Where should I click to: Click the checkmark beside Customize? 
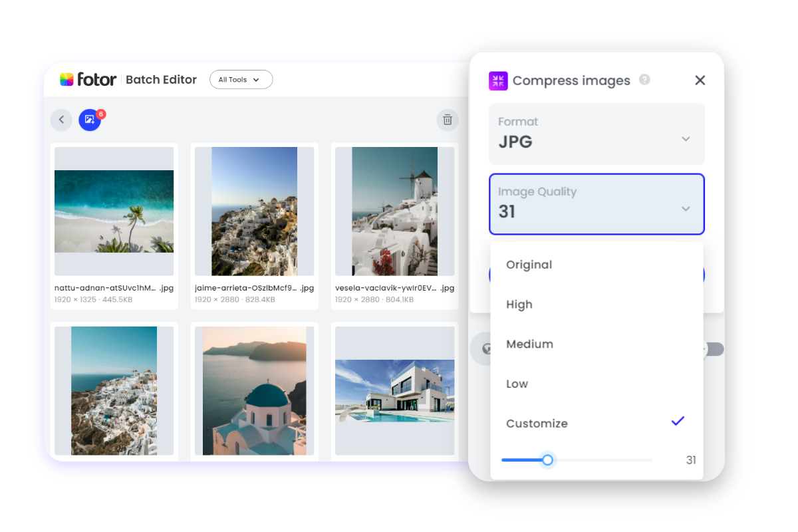click(x=678, y=421)
